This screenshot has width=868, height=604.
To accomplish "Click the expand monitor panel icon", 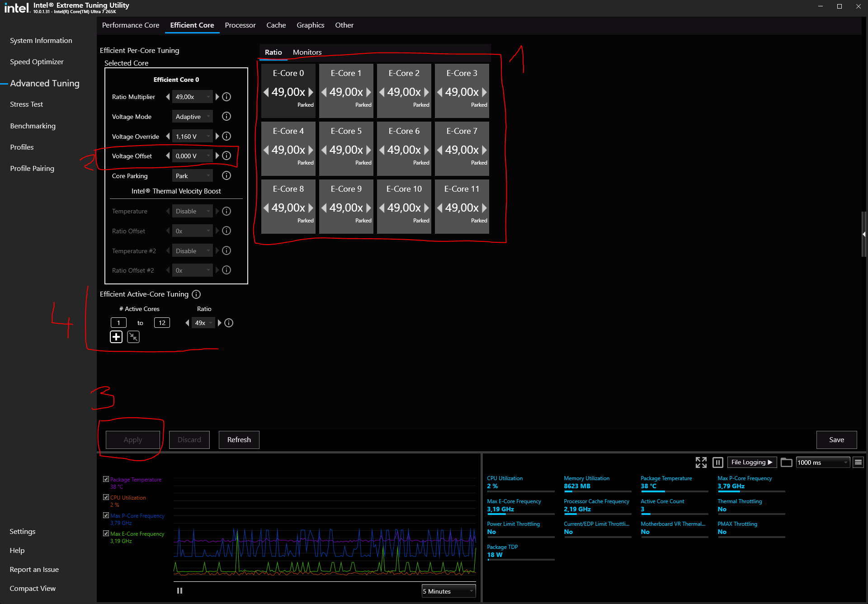I will (701, 462).
